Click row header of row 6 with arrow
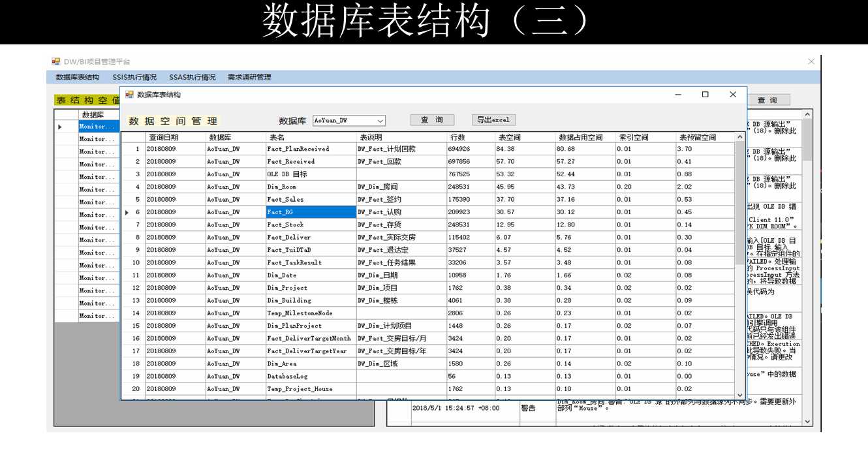 pos(133,212)
